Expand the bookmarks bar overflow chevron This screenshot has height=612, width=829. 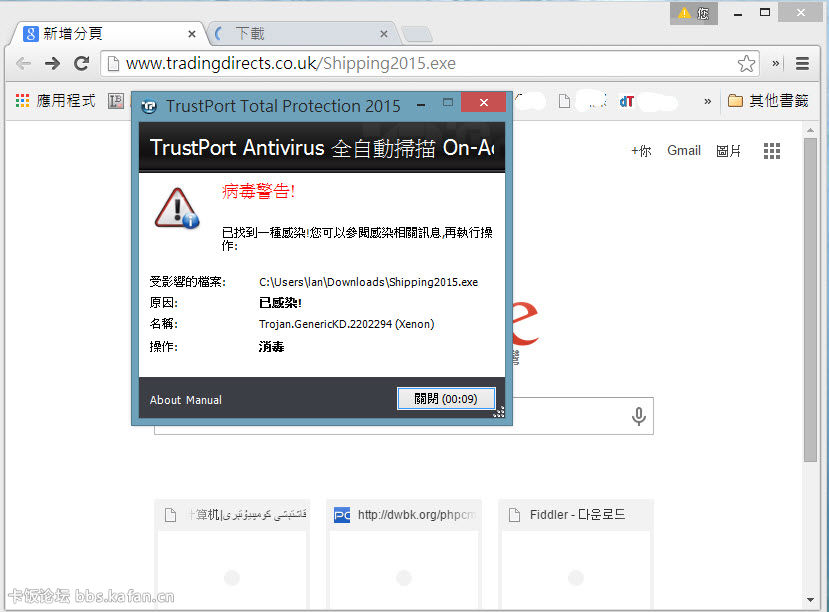[x=708, y=101]
